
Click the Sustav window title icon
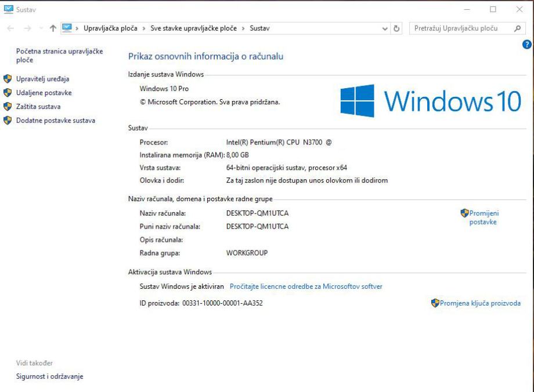click(9, 9)
